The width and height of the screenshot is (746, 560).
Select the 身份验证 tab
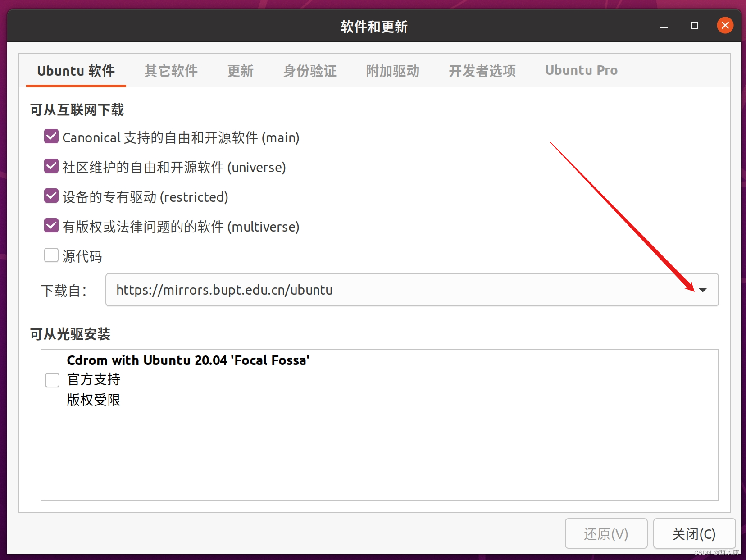pos(310,71)
